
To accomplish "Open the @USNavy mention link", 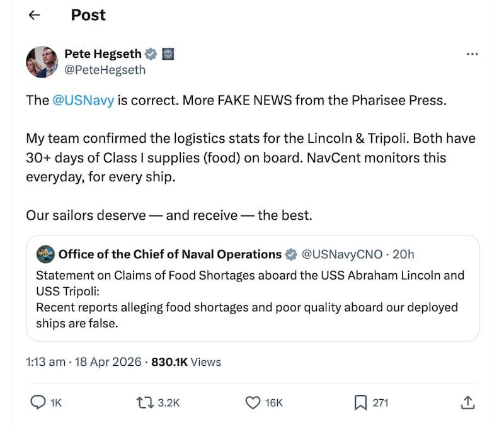I will [83, 101].
